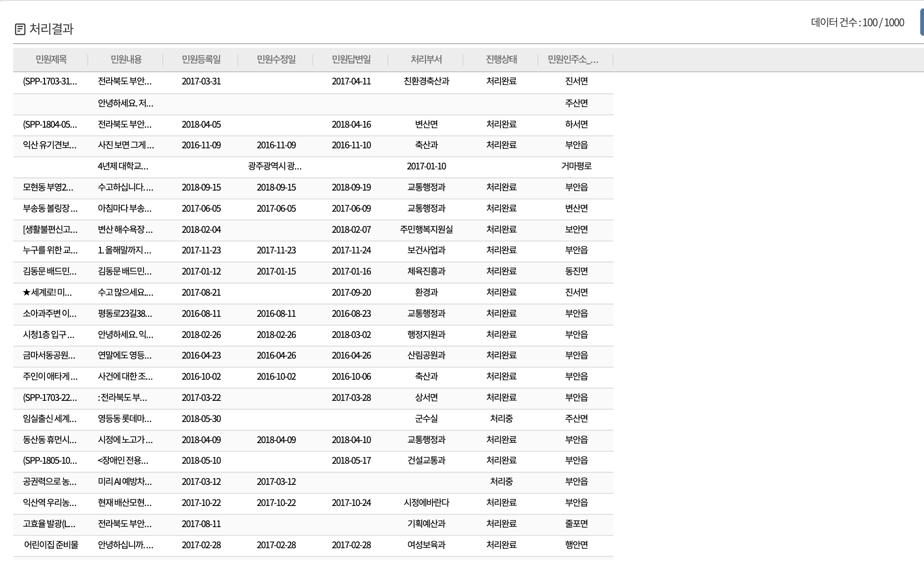924x567 pixels.
Task: Click 처리중 status in 임실출신 세계… row
Action: pos(501,419)
